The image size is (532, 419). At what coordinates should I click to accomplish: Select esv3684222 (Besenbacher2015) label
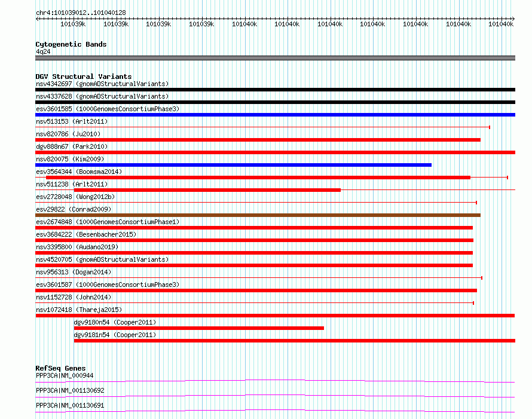tap(86, 234)
